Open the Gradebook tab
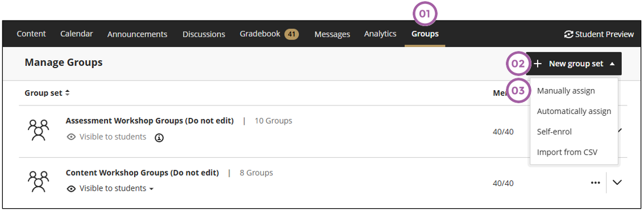This screenshot has width=644, height=211. (x=260, y=33)
